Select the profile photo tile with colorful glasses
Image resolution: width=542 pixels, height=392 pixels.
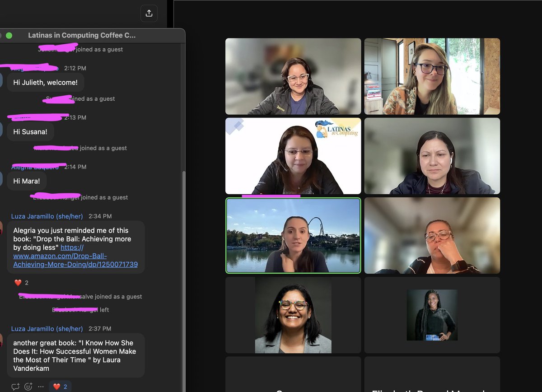(293, 315)
